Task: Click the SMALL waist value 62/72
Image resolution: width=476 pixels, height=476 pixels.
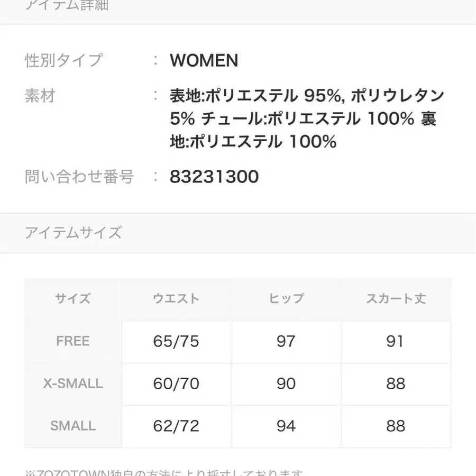Action: point(176,426)
